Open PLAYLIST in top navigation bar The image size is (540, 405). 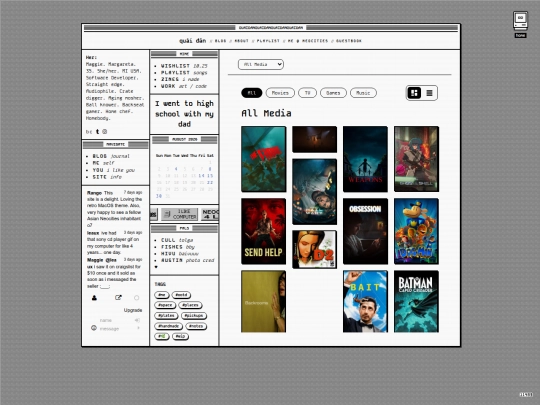tap(268, 41)
